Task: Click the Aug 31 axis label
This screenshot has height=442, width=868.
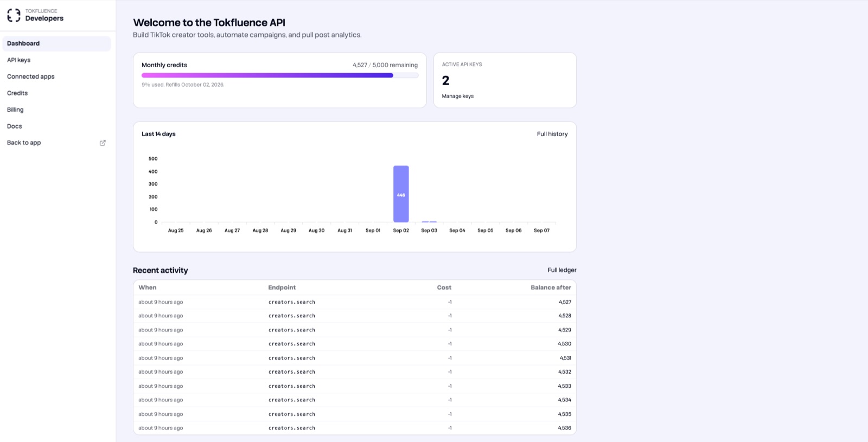Action: click(x=344, y=230)
